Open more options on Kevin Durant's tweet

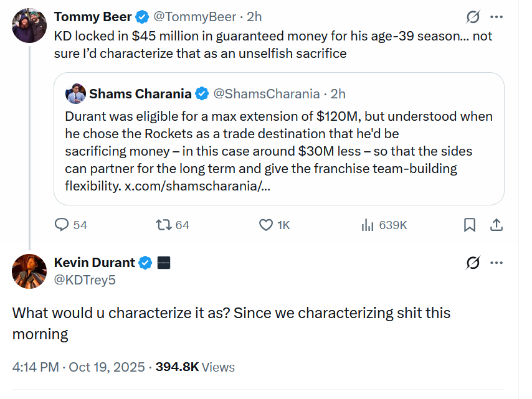pyautogui.click(x=496, y=263)
